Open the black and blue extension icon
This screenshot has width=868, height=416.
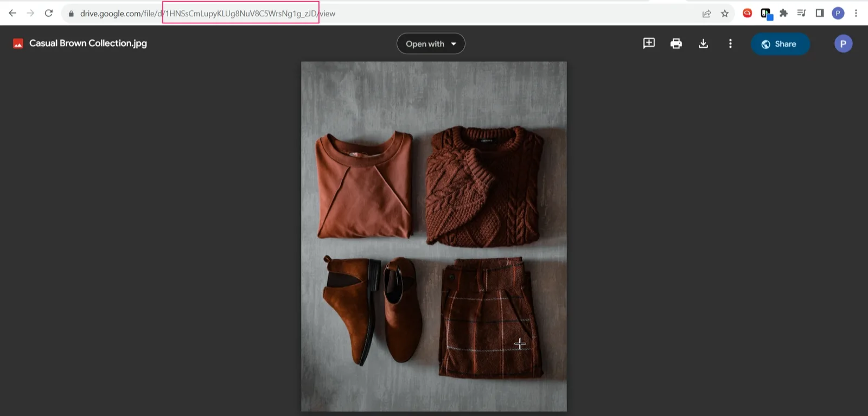766,14
